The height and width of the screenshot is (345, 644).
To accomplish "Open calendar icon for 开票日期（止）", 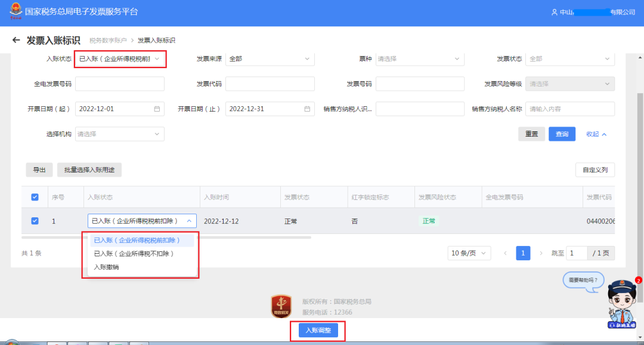I will coord(307,109).
